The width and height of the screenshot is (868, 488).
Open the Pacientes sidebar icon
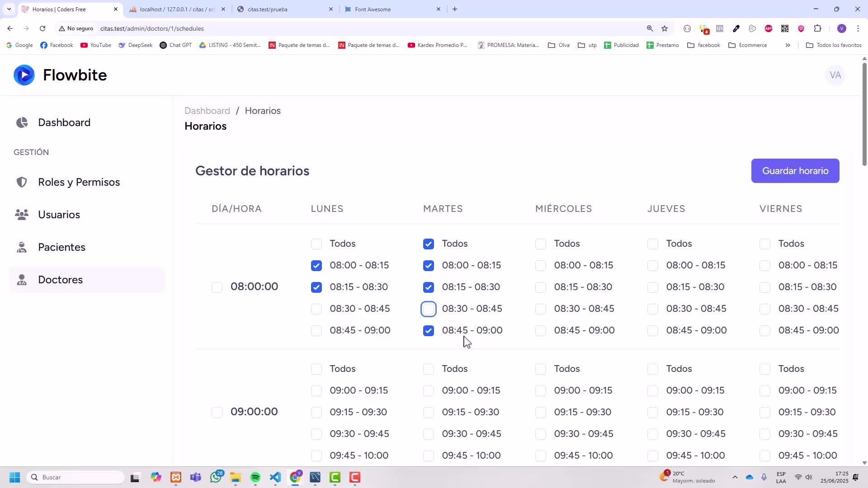pyautogui.click(x=22, y=247)
